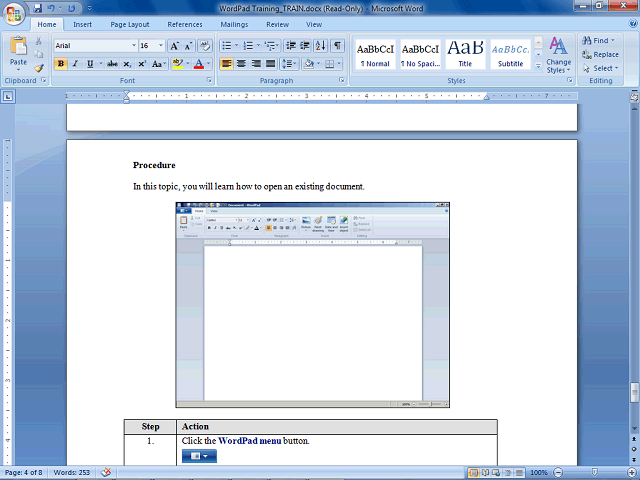
Task: Click Select in Editing group
Action: 601,68
